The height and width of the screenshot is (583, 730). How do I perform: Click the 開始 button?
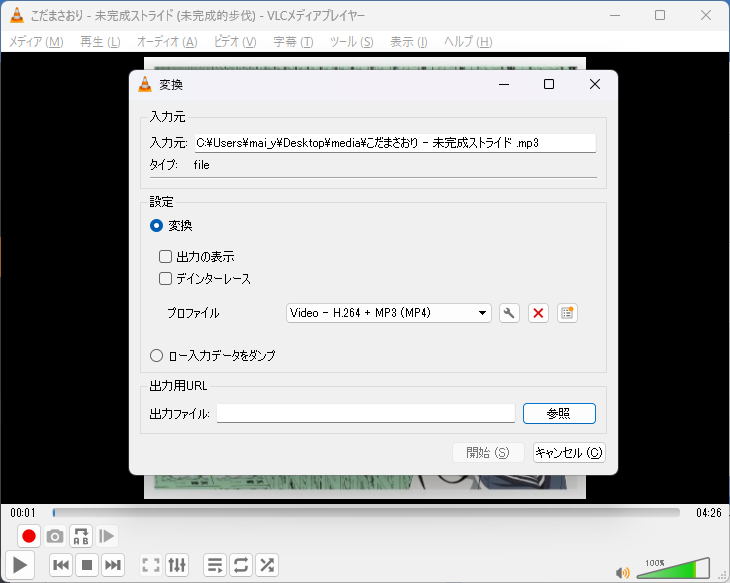coord(488,453)
